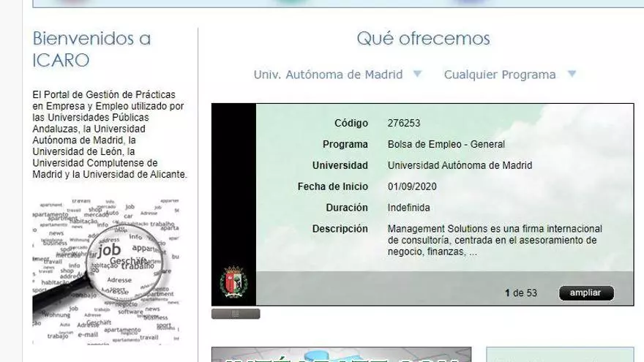The width and height of the screenshot is (644, 362).
Task: Click the university crest icon on the offer card
Action: pyautogui.click(x=233, y=282)
